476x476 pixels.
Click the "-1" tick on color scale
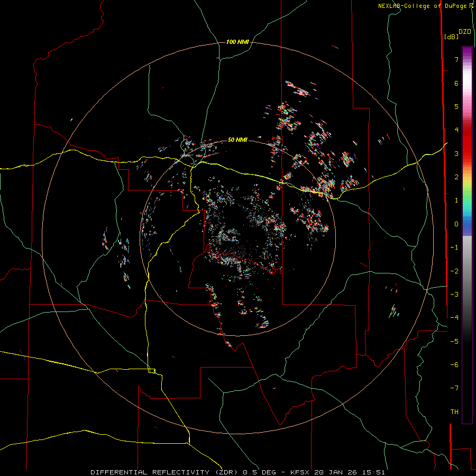pyautogui.click(x=454, y=248)
